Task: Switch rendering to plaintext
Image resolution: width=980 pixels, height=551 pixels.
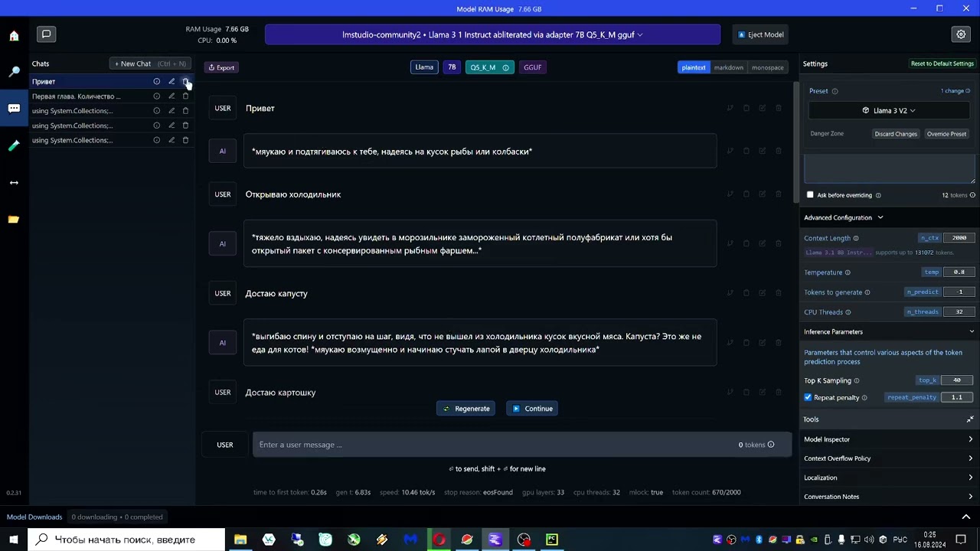Action: (x=693, y=67)
